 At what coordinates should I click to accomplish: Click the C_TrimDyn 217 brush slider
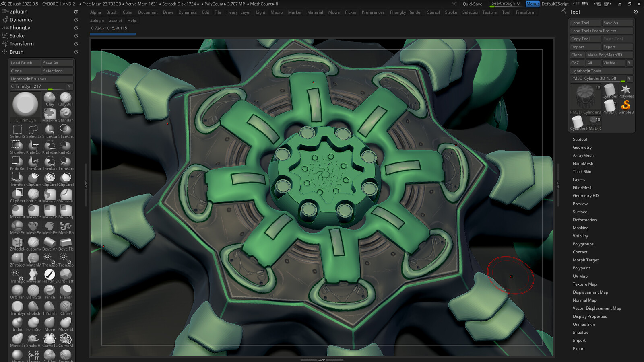(x=37, y=87)
